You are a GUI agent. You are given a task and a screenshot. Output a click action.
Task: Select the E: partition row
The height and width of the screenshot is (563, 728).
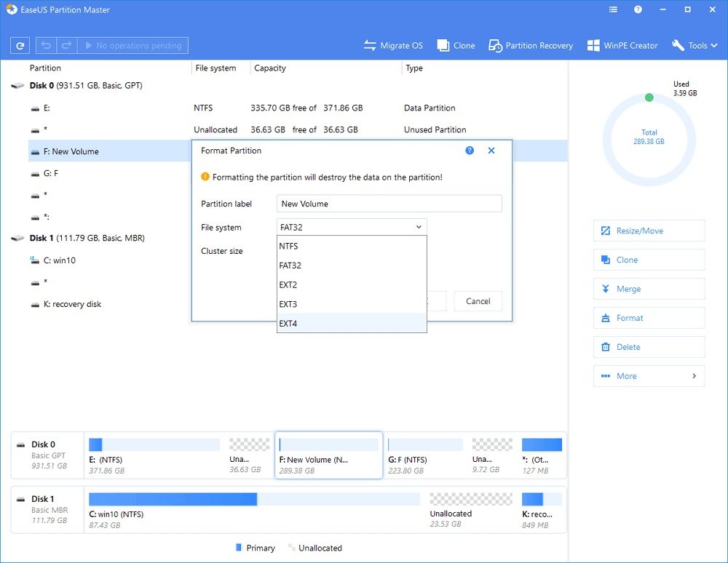[297, 108]
